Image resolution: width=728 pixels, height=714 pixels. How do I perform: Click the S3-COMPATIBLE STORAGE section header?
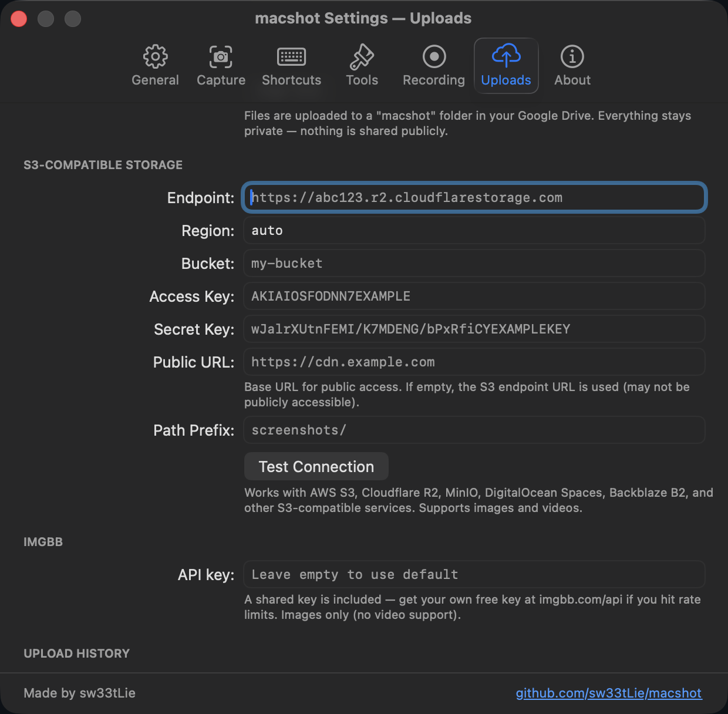pos(103,165)
